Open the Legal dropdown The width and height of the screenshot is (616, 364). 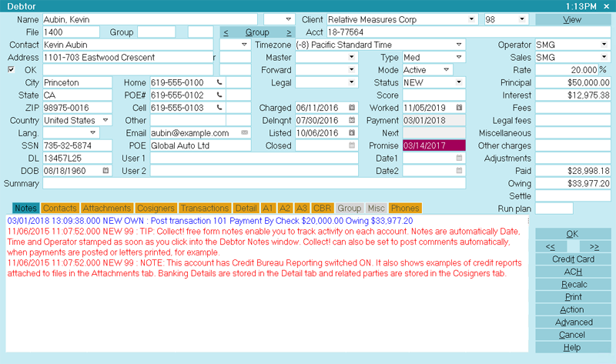point(351,82)
